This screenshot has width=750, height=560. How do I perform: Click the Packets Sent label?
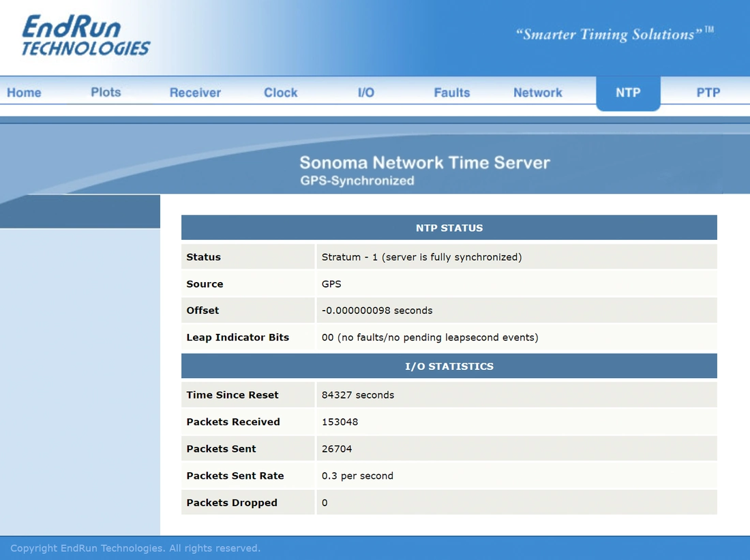point(221,449)
